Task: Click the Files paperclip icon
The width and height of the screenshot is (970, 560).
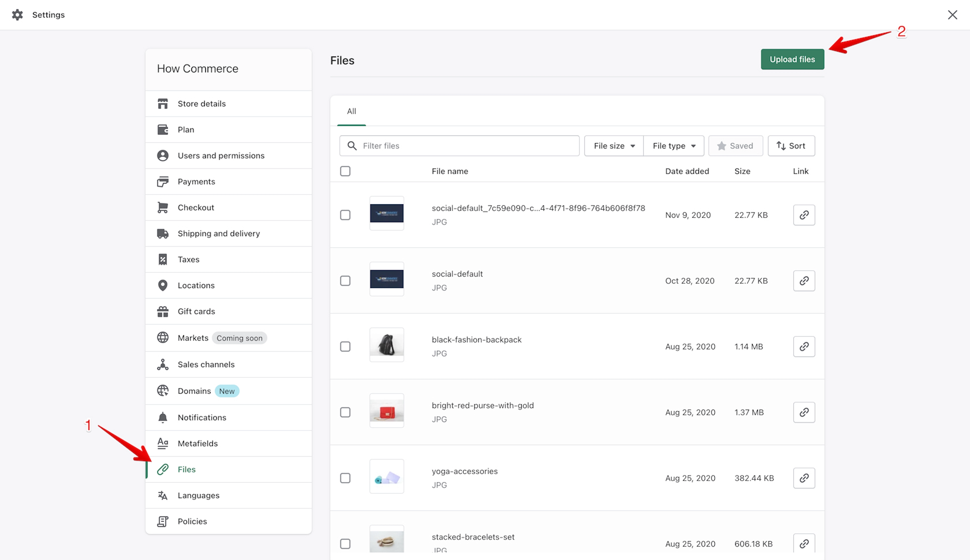Action: click(163, 469)
